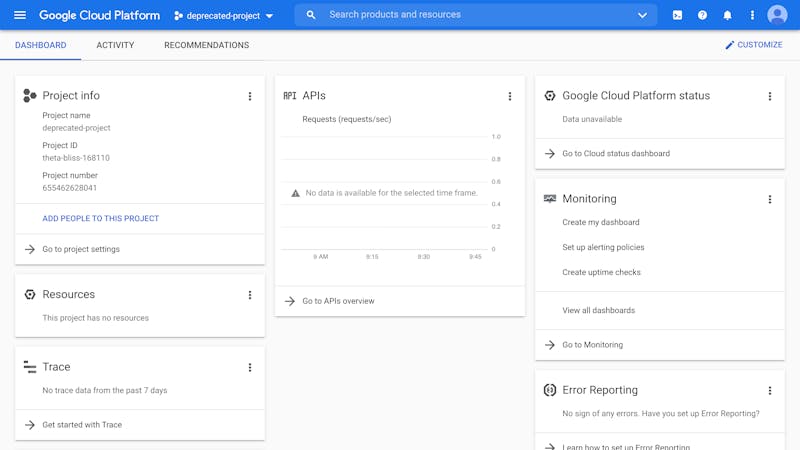This screenshot has height=450, width=800.
Task: Open Go to Monitoring link
Action: [592, 345]
